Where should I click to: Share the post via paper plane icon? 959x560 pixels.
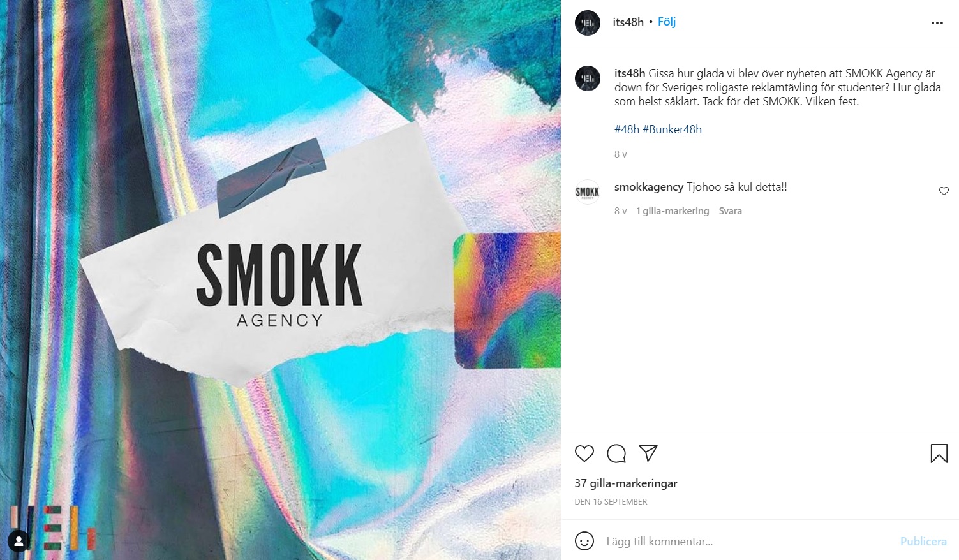click(648, 453)
